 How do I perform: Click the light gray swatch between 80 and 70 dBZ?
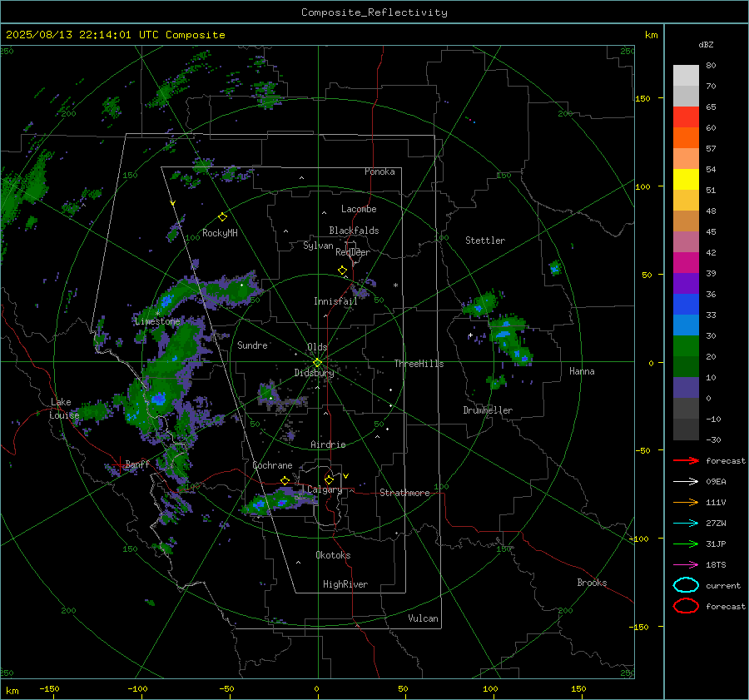[686, 76]
